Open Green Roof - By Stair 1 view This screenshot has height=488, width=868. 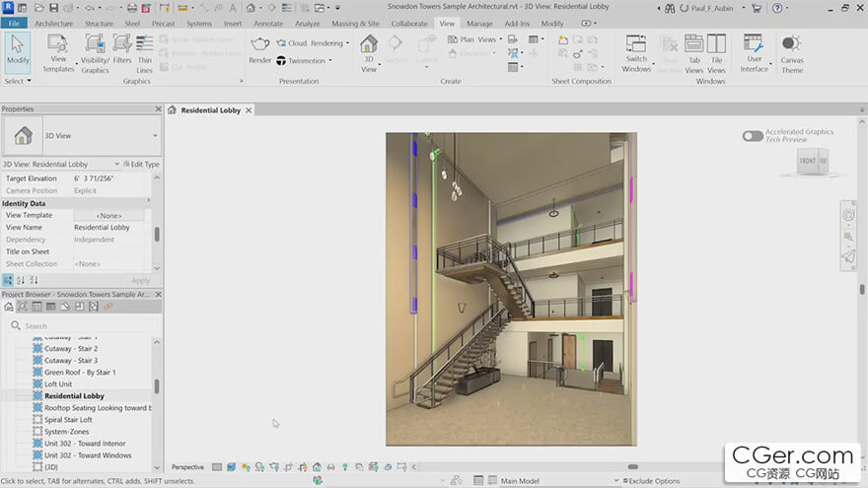(x=80, y=373)
